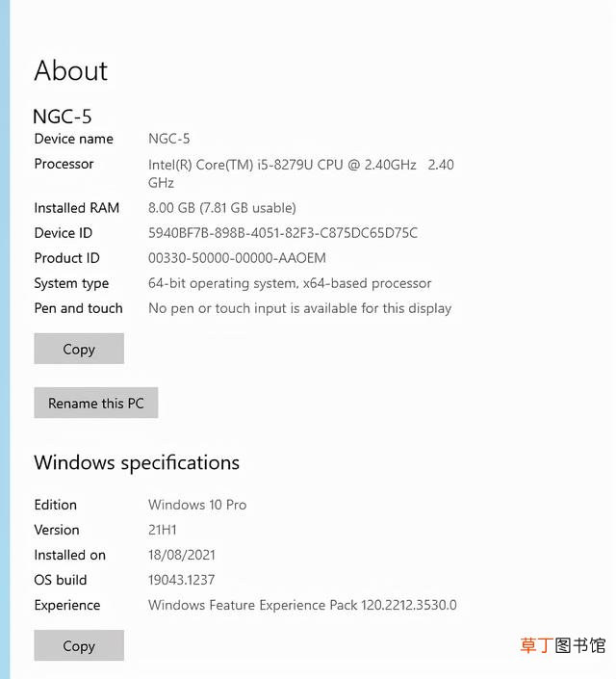Viewport: 616px width, 679px height.
Task: Select the Device ID value 5940BF7B-898B-4051
Action: tap(283, 233)
